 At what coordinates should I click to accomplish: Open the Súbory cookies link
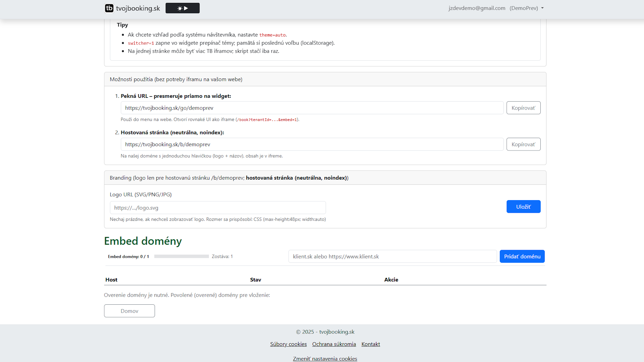coord(288,344)
